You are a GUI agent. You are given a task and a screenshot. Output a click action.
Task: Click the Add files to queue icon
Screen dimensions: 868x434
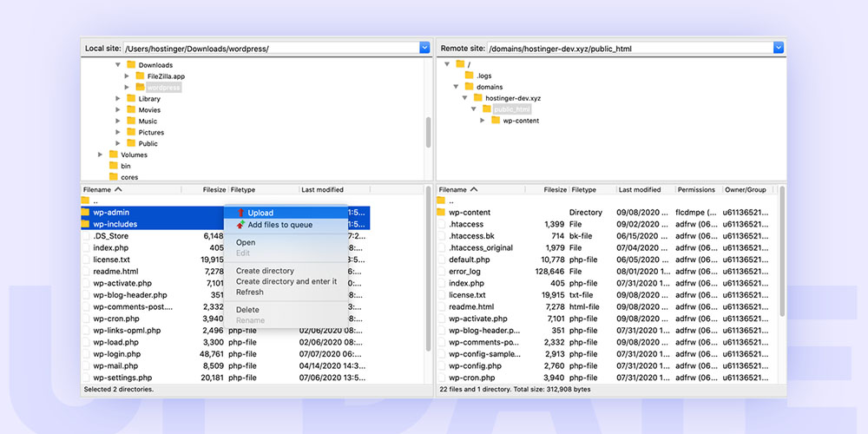pyautogui.click(x=240, y=225)
